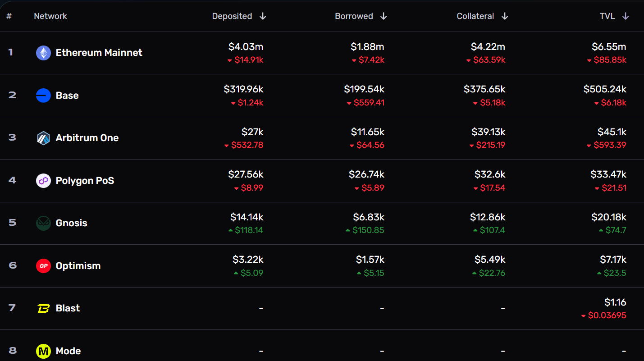Click Polygon collateral value $32.6k

click(490, 174)
